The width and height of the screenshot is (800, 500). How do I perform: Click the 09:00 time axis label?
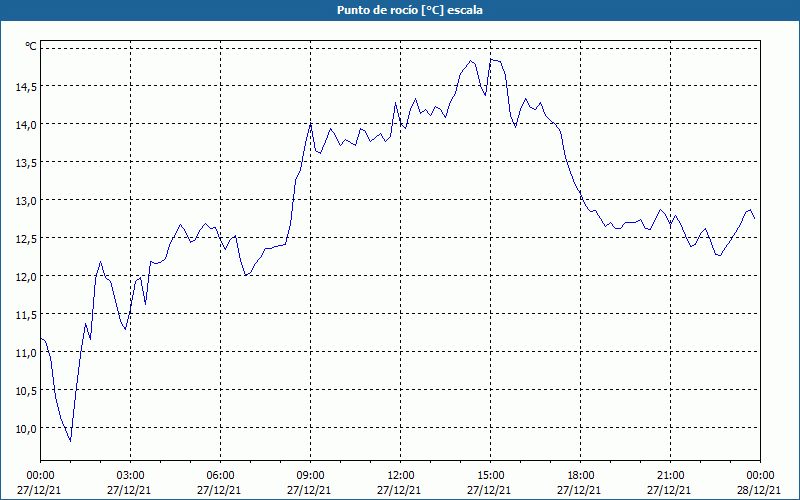(x=310, y=476)
